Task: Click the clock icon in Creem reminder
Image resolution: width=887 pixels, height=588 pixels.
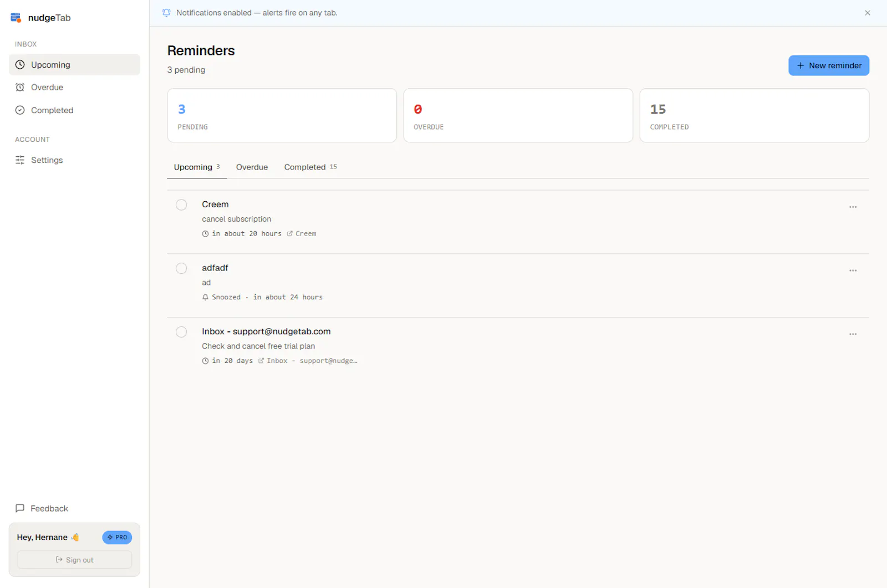Action: point(205,234)
